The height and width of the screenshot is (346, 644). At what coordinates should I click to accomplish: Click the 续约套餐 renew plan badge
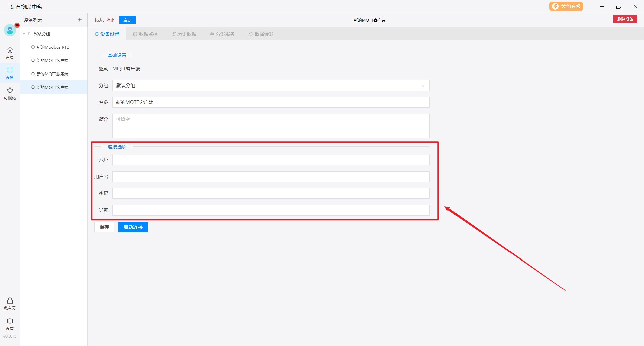[x=566, y=7]
